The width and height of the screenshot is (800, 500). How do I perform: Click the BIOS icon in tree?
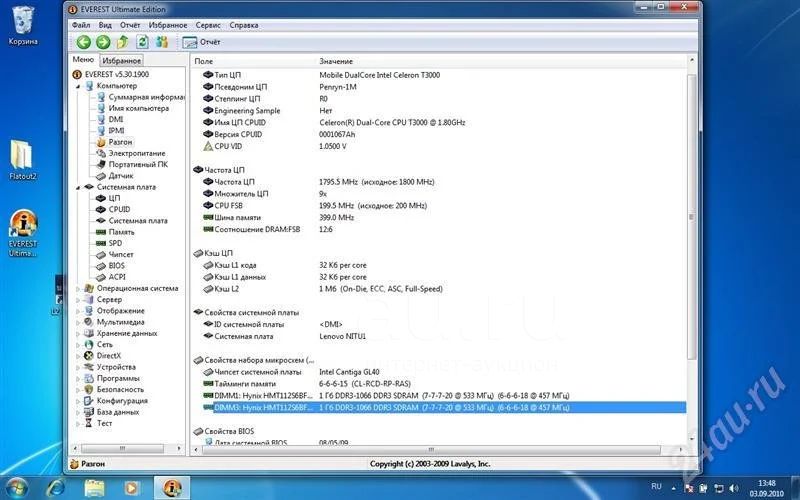(x=101, y=266)
